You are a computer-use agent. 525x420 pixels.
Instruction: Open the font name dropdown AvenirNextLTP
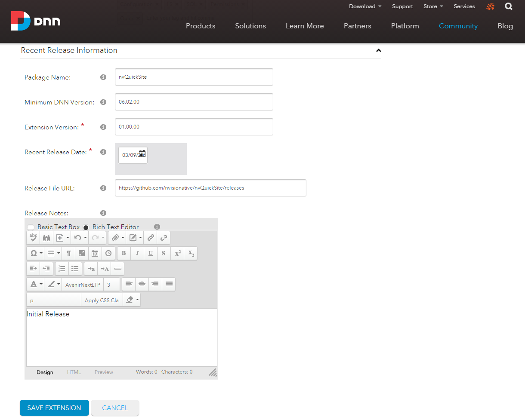[x=83, y=285]
